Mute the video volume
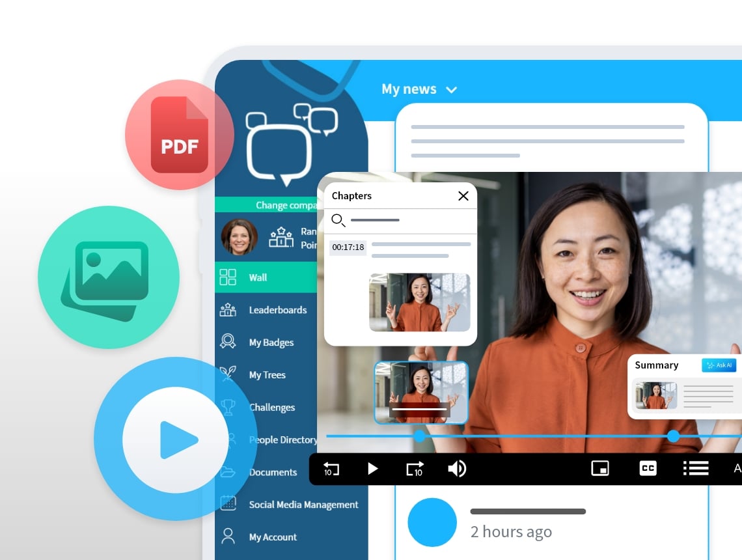 (457, 469)
